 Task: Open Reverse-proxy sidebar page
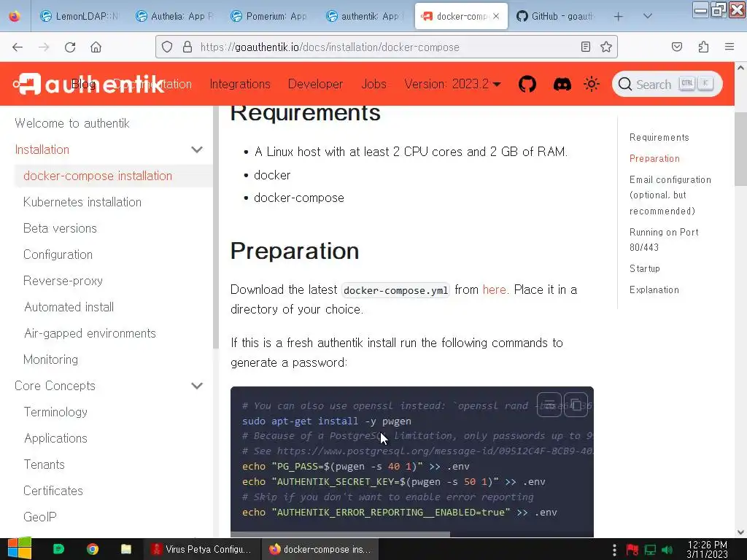click(63, 281)
